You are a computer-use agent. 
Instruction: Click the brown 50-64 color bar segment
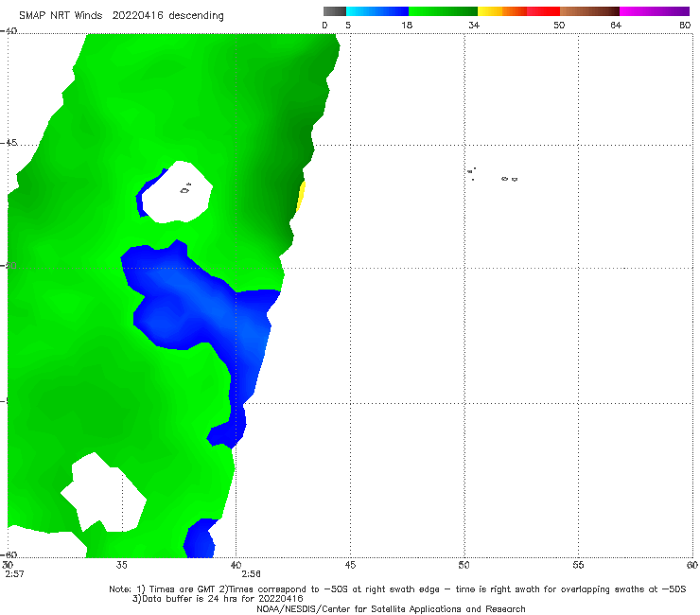[x=589, y=11]
